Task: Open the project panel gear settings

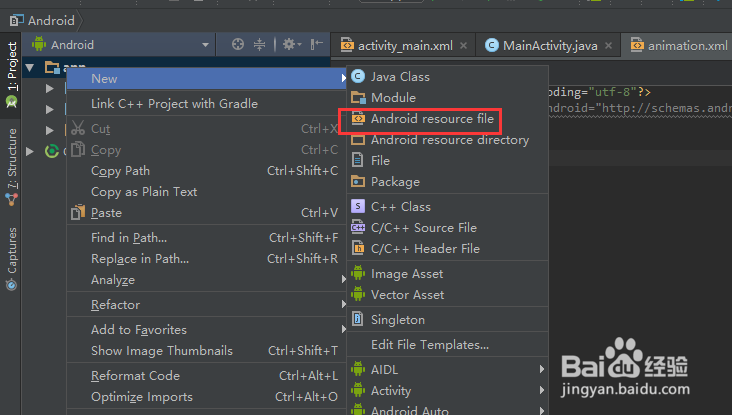Action: point(291,44)
